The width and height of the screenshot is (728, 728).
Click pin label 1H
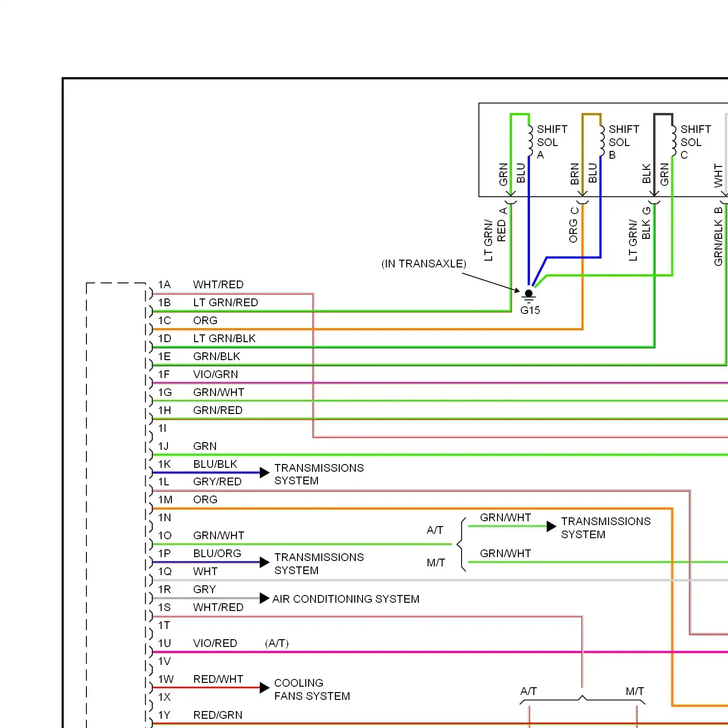[165, 411]
